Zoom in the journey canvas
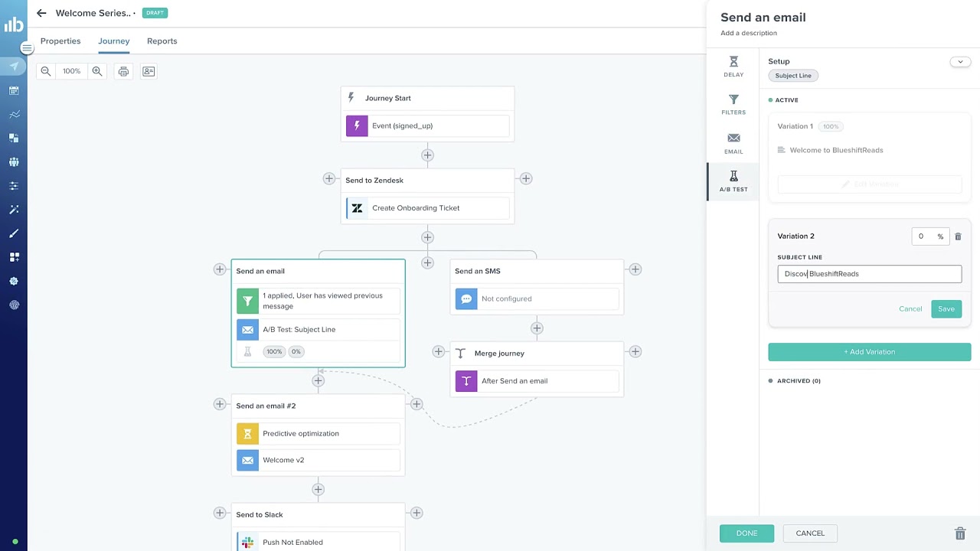Image resolution: width=980 pixels, height=551 pixels. (x=97, y=71)
